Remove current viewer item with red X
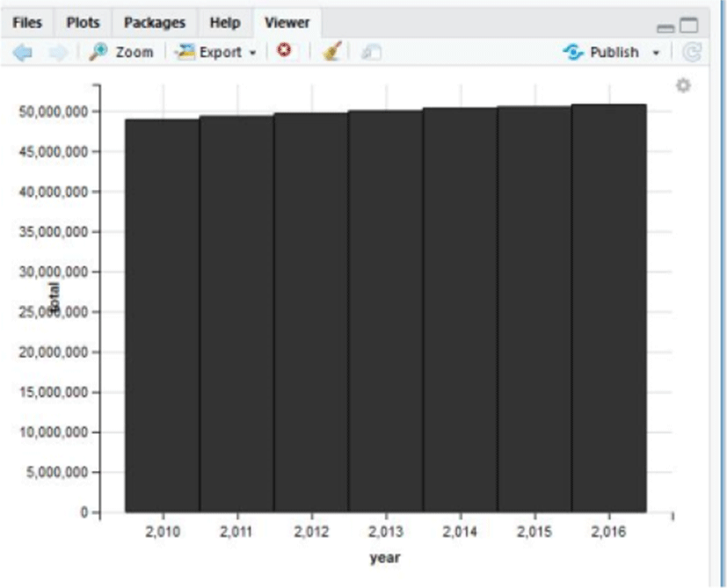Image resolution: width=727 pixels, height=588 pixels. click(x=284, y=49)
